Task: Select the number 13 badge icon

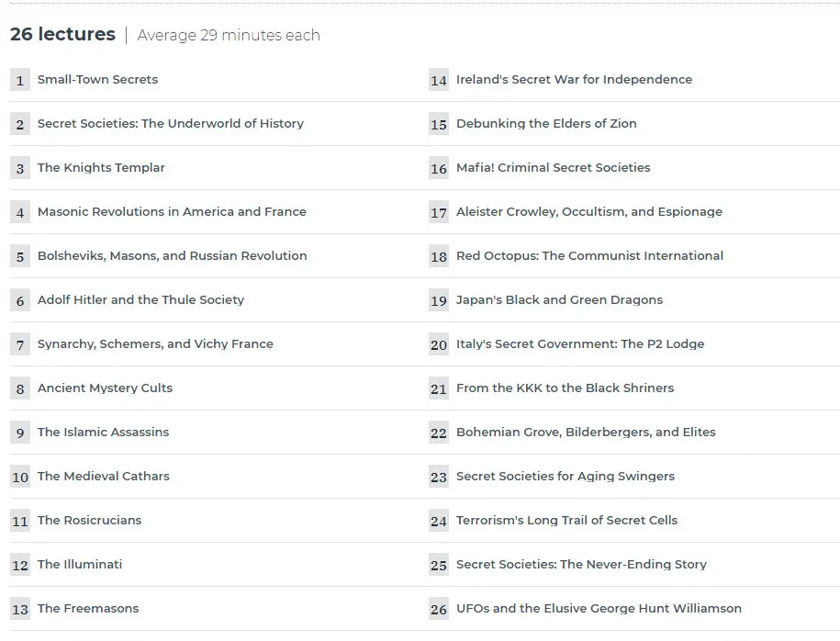Action: click(x=20, y=609)
